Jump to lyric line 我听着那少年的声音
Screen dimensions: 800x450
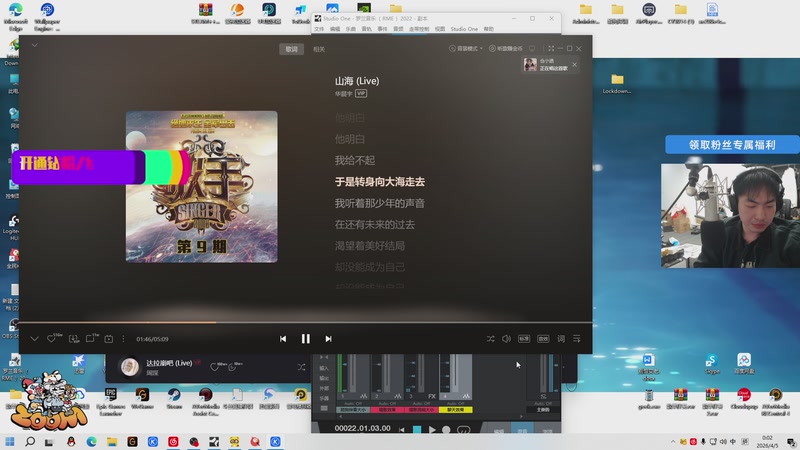point(380,204)
